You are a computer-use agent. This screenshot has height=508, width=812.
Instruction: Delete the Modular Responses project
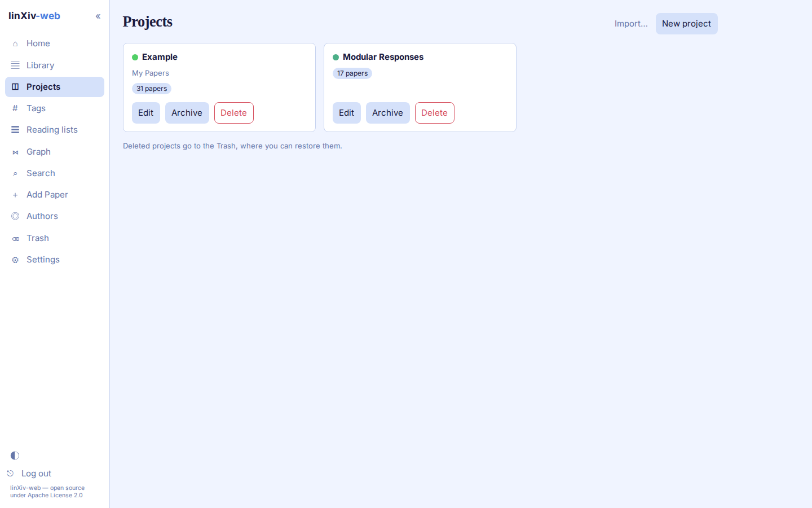[434, 113]
